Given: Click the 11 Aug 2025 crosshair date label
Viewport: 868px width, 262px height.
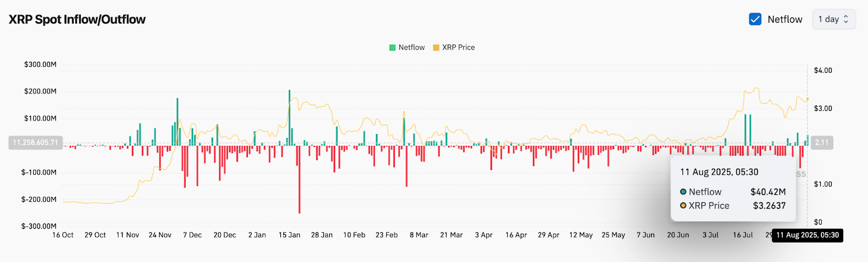Looking at the screenshot, I should point(807,235).
